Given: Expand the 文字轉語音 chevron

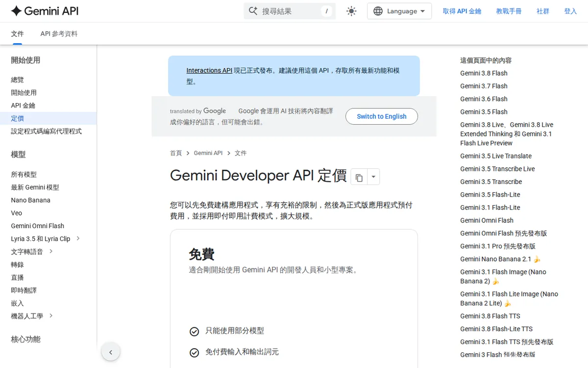Looking at the screenshot, I should pos(51,251).
